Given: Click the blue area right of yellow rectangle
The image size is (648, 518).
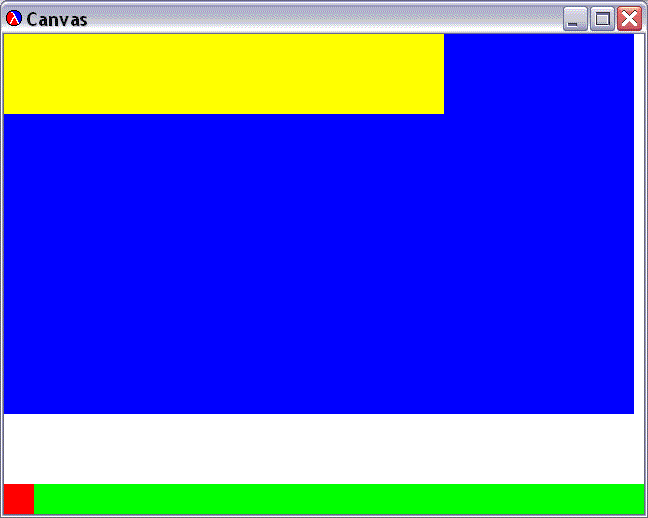Looking at the screenshot, I should (539, 74).
